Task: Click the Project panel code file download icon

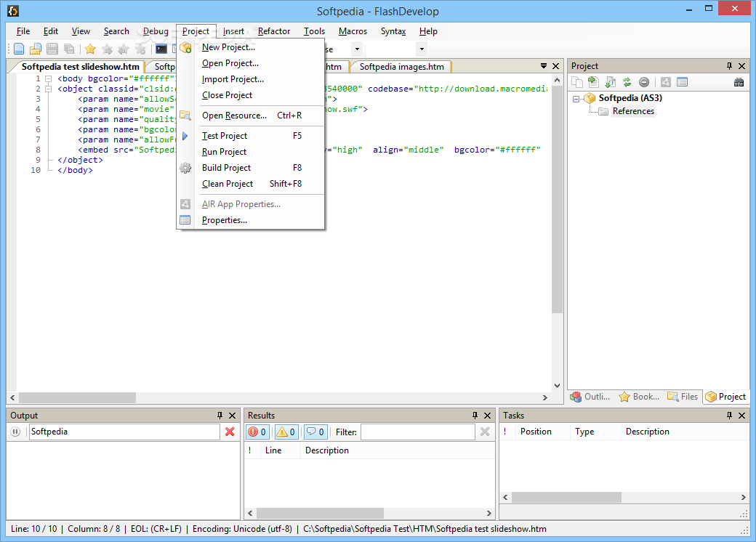Action: click(610, 82)
